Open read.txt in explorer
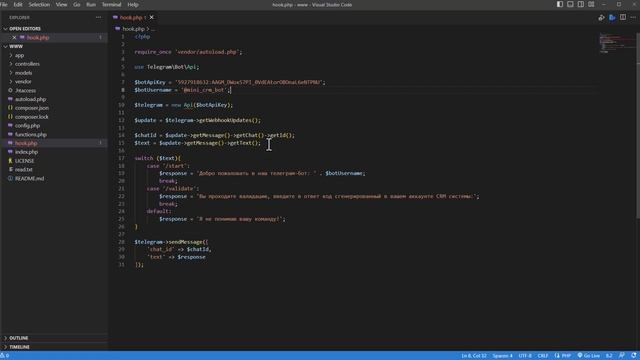 coord(24,169)
